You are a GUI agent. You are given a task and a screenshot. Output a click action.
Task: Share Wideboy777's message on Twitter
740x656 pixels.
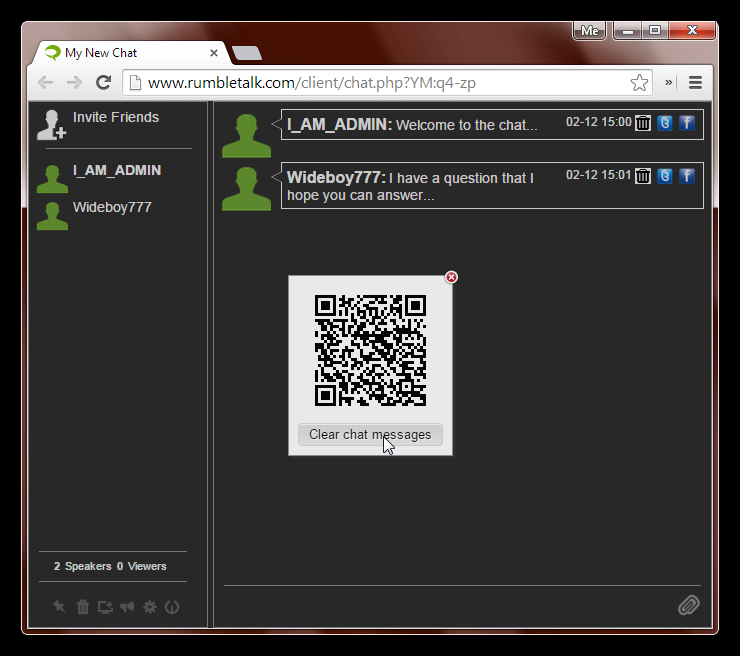(x=665, y=176)
